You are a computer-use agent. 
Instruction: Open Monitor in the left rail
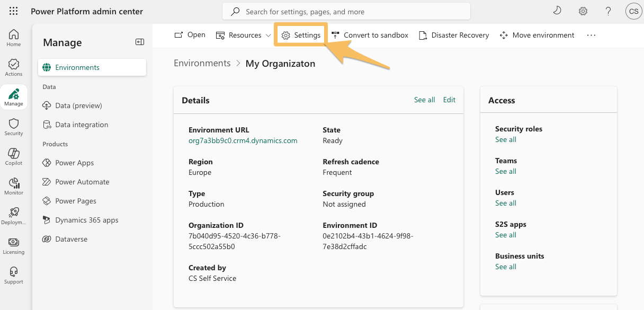click(x=14, y=186)
